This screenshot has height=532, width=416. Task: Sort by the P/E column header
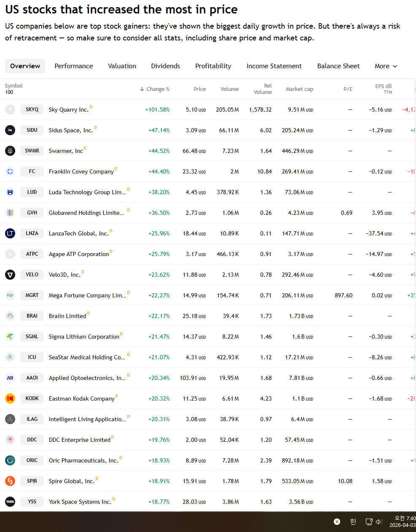pyautogui.click(x=348, y=89)
